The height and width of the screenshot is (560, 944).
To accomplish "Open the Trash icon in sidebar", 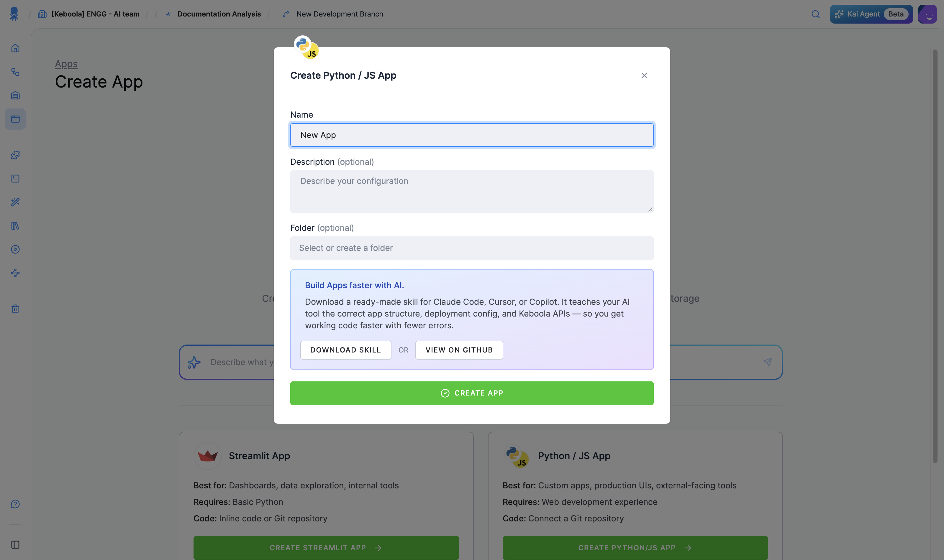I will (15, 309).
